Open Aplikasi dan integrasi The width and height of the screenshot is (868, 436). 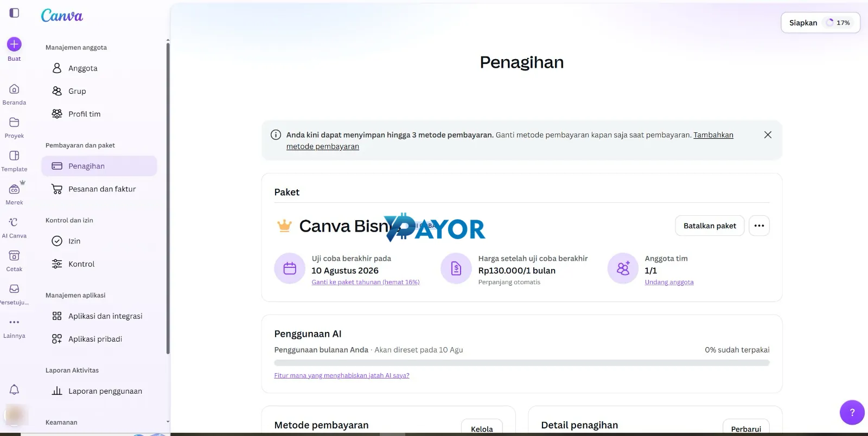pyautogui.click(x=99, y=316)
